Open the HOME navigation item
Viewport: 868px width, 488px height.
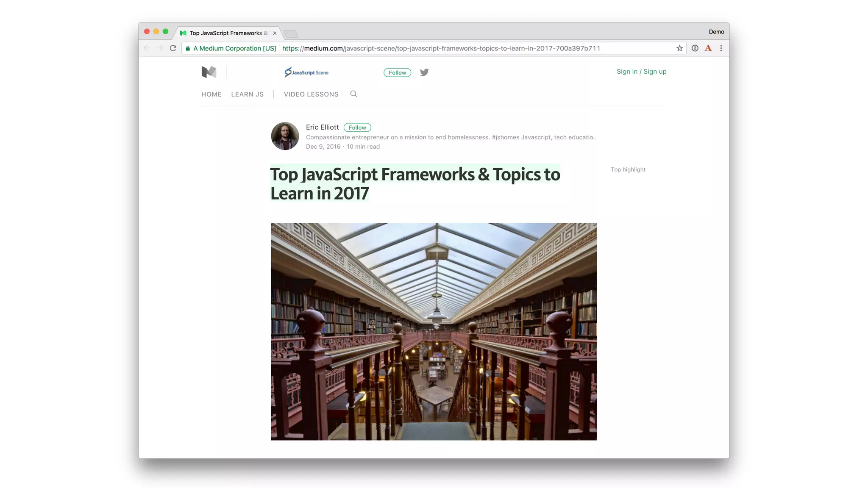click(x=211, y=94)
